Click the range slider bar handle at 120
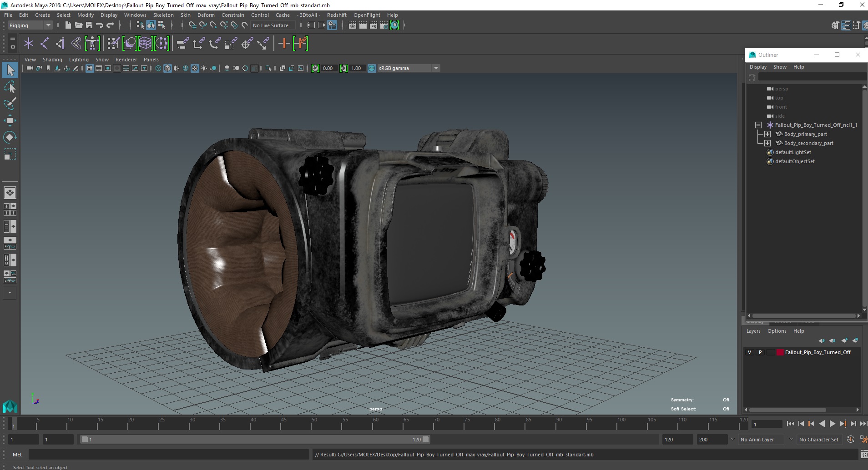The width and height of the screenshot is (868, 470). pyautogui.click(x=425, y=440)
